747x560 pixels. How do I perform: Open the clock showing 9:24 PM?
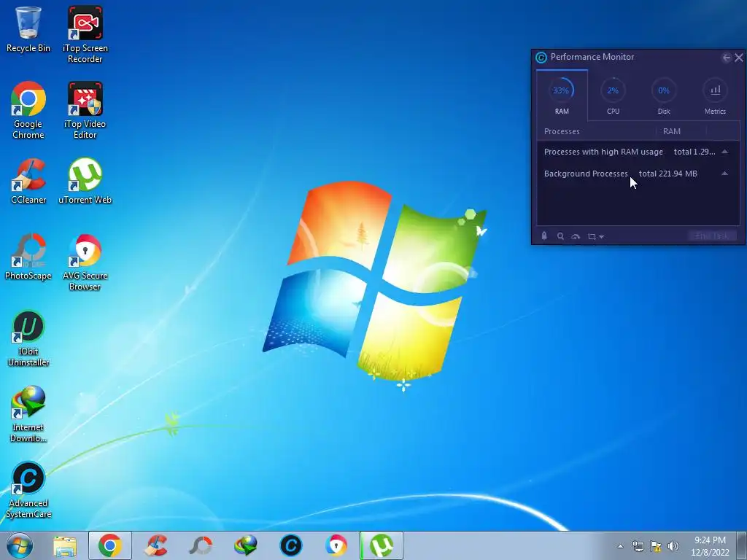point(710,546)
